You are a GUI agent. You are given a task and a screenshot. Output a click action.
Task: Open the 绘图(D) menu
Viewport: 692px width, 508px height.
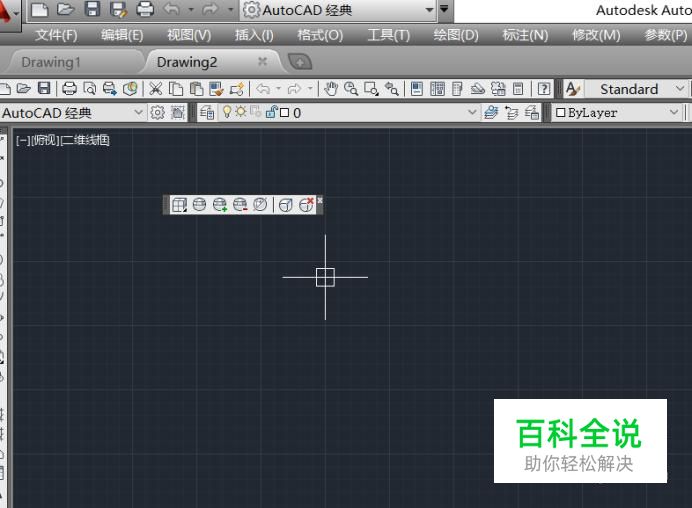(x=456, y=35)
